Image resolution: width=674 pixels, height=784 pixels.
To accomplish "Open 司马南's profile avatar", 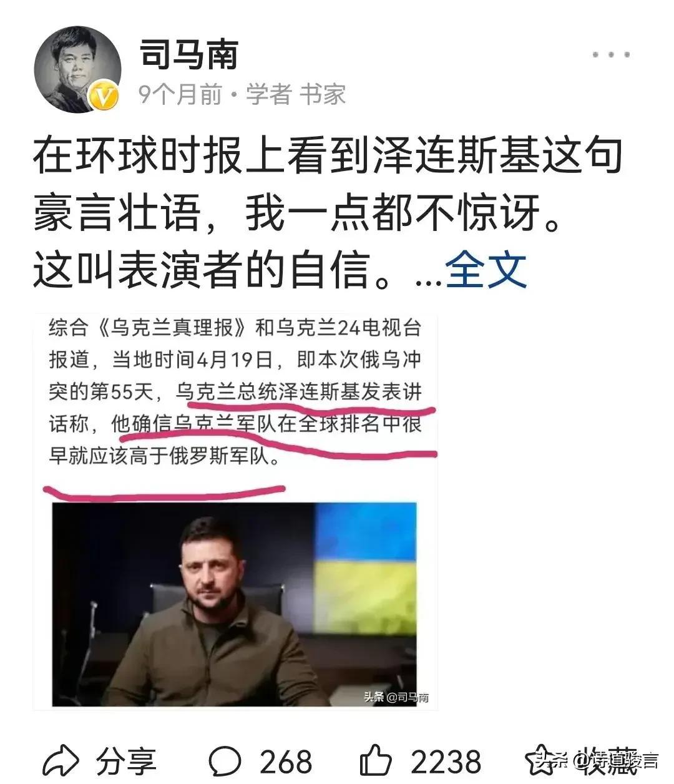I will click(77, 70).
